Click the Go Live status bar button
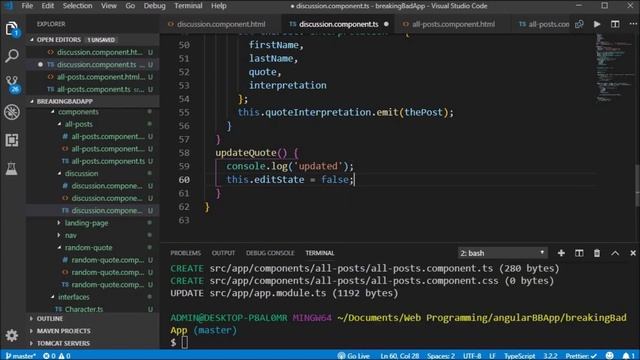The width and height of the screenshot is (640, 360). (353, 356)
